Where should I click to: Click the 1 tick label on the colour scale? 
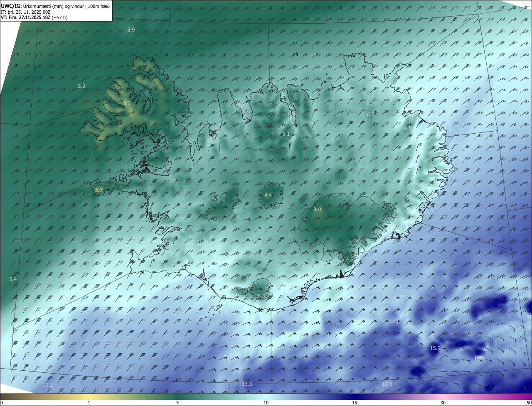pyautogui.click(x=89, y=403)
